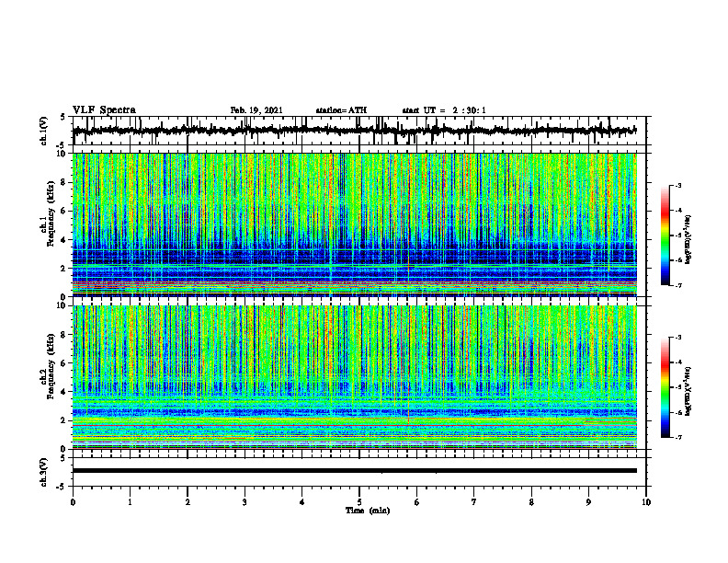Screen dimensions: 728x563
Task: Click time axis tick label "3"
Action: pos(245,502)
